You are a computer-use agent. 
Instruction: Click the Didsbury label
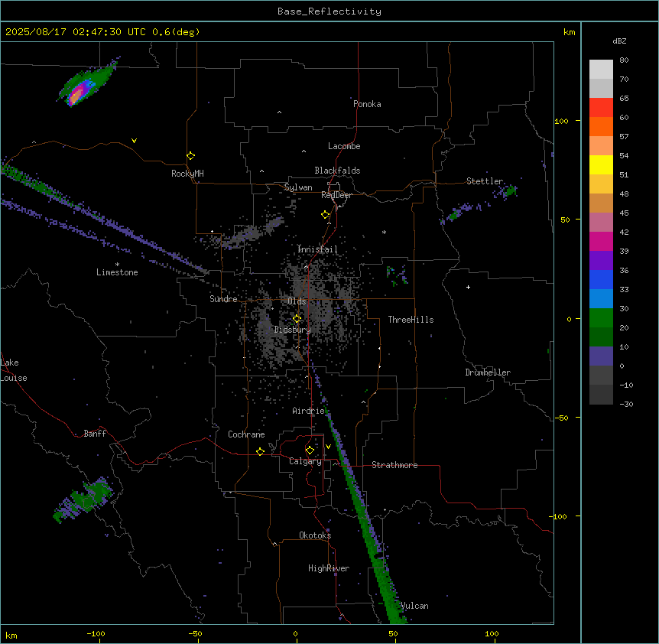click(x=293, y=330)
